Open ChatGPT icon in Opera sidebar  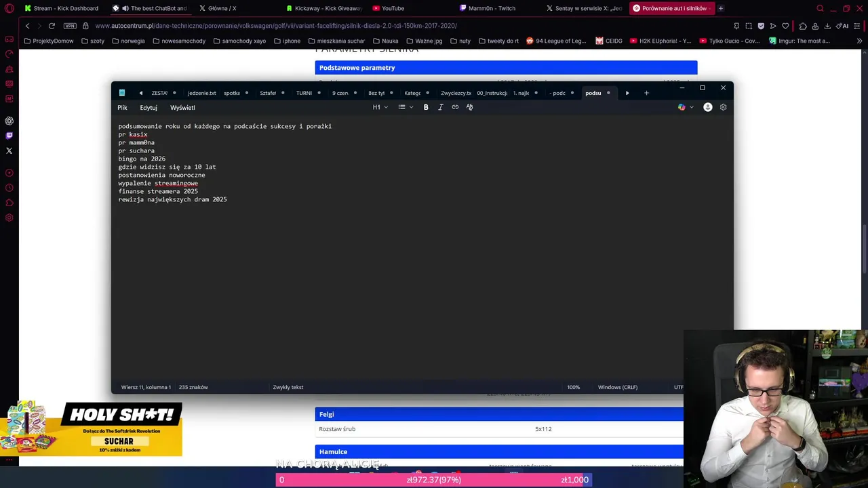[9, 121]
